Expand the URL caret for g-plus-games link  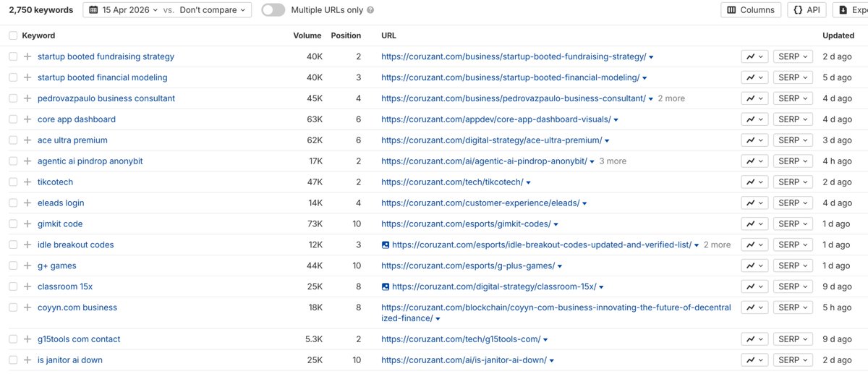click(x=561, y=267)
